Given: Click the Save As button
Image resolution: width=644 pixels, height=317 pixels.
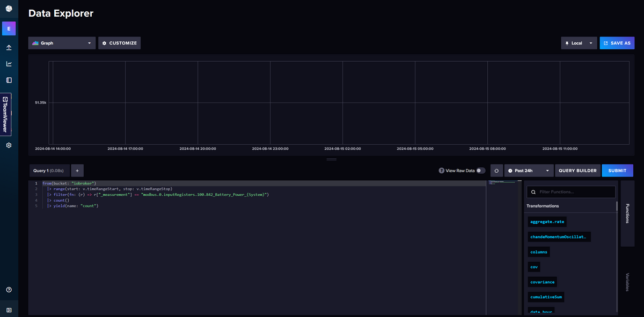Looking at the screenshot, I should [x=617, y=43].
